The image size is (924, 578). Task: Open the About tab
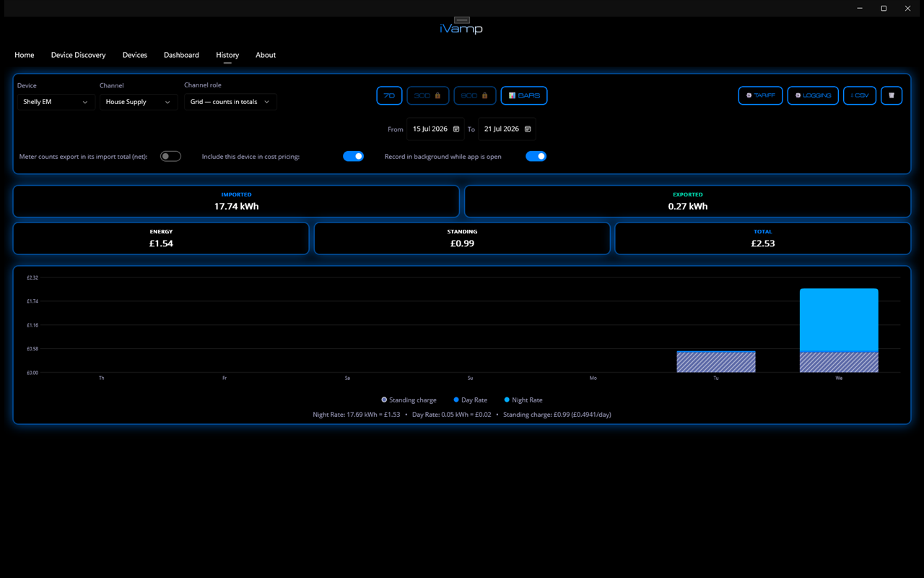click(266, 55)
